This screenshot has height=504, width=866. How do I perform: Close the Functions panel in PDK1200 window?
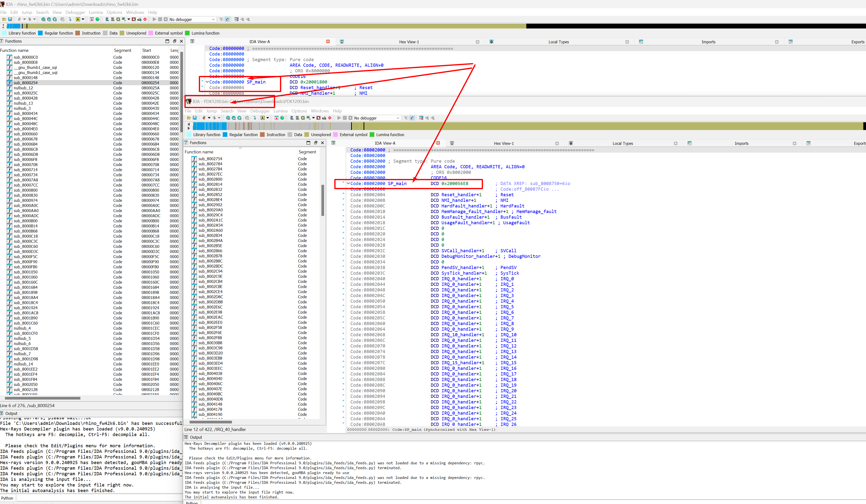[x=322, y=143]
